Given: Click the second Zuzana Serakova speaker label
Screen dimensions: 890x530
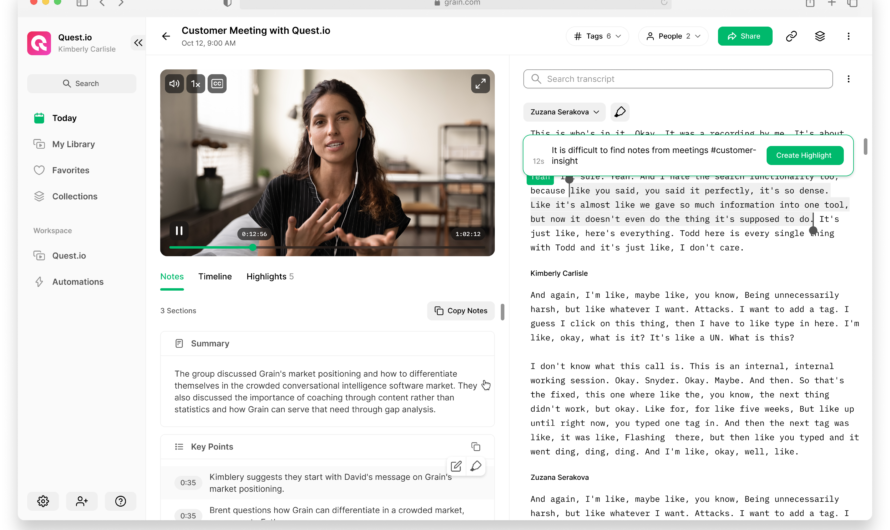Looking at the screenshot, I should coord(559,478).
